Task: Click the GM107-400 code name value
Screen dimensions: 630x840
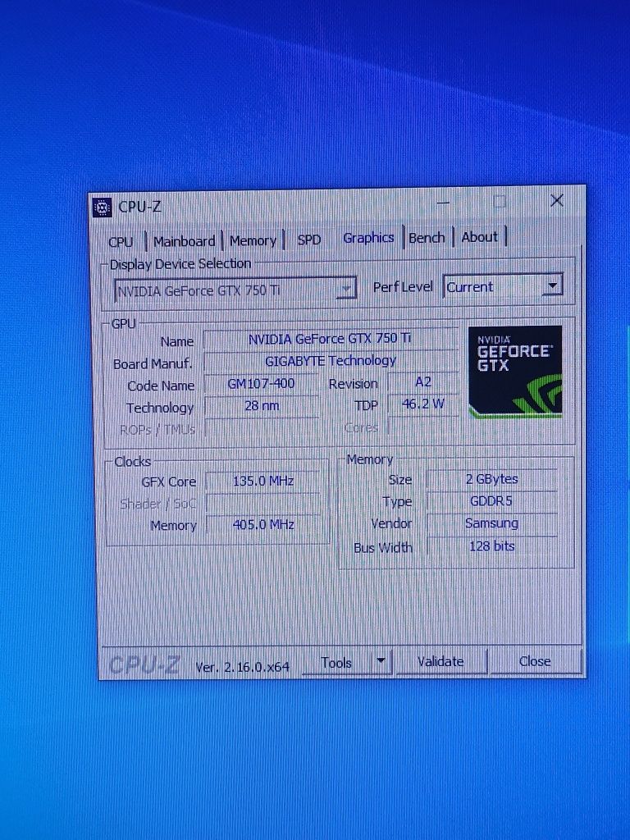Action: click(x=262, y=384)
